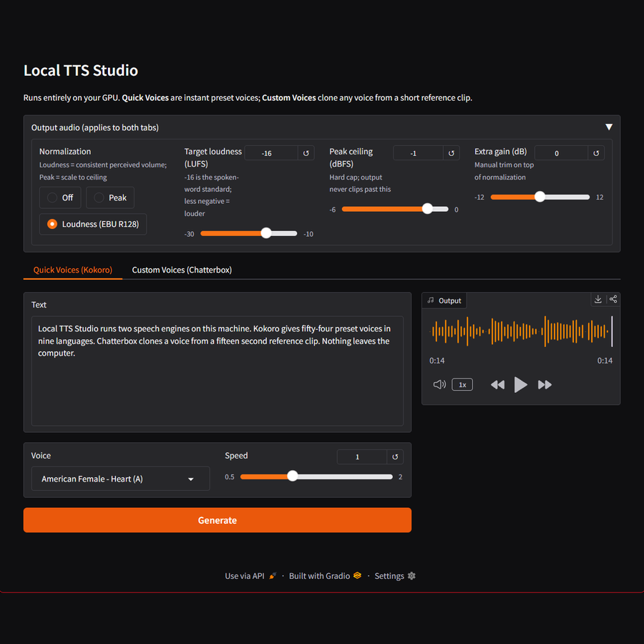Click the Peak ceiling number field
Screen dimensions: 644x644
pyautogui.click(x=418, y=153)
